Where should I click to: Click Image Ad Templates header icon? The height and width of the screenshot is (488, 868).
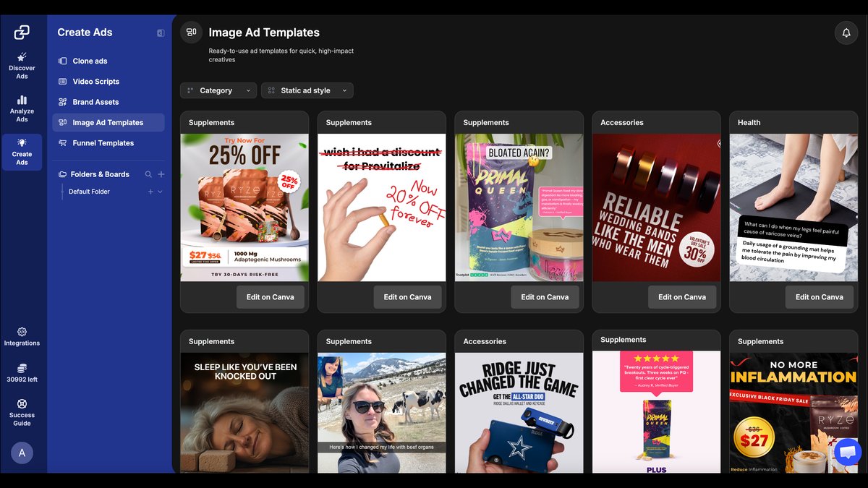click(191, 32)
